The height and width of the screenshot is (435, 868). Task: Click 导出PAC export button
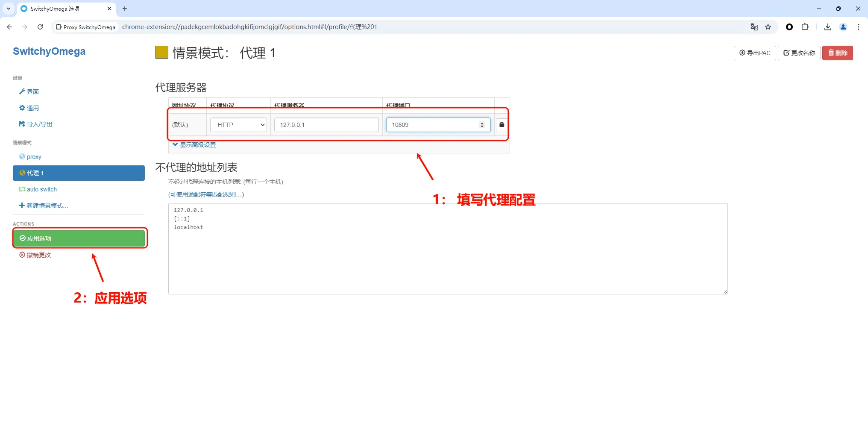pos(755,53)
